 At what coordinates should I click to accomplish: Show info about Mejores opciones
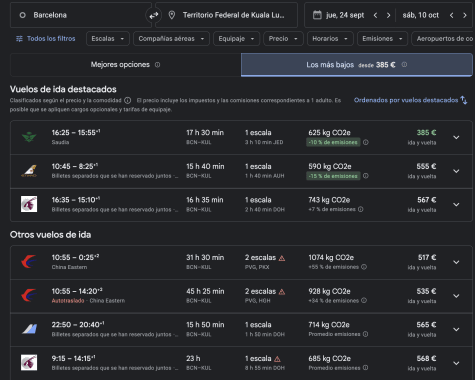click(157, 65)
